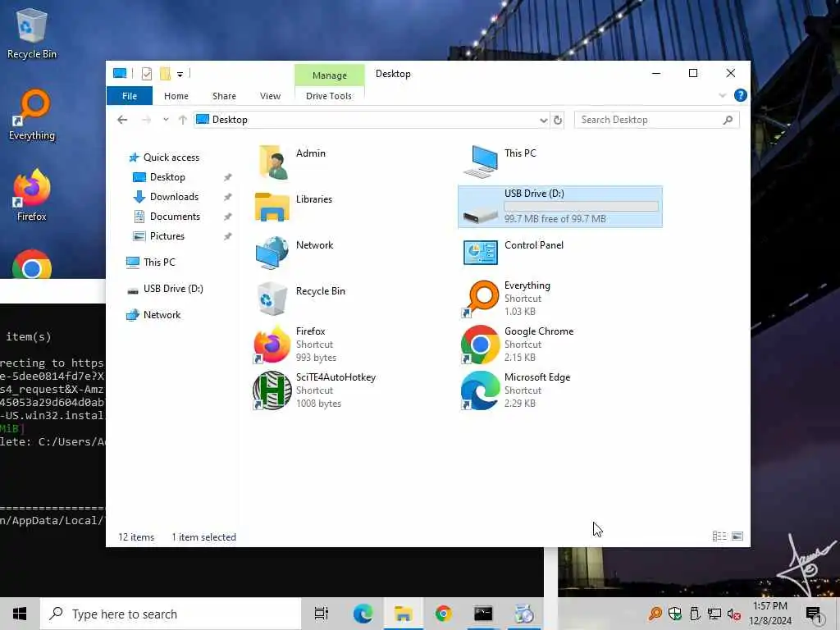Click the Safely Remove Hardware tray icon
Viewport: 840px width, 630px height.
[x=695, y=614]
